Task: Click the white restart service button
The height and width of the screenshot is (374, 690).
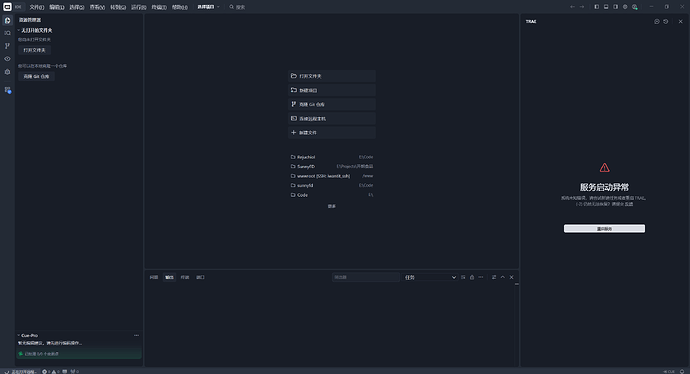Action: pyautogui.click(x=604, y=228)
